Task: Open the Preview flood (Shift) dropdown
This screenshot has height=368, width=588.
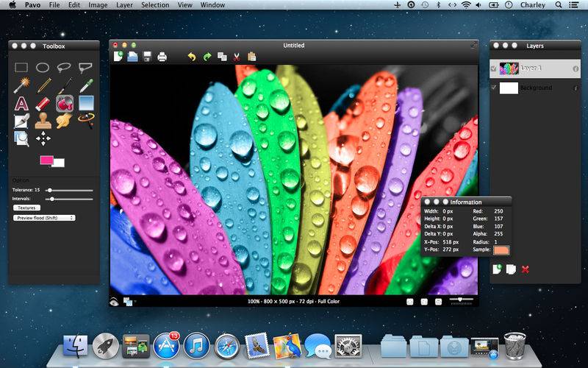Action: point(44,218)
